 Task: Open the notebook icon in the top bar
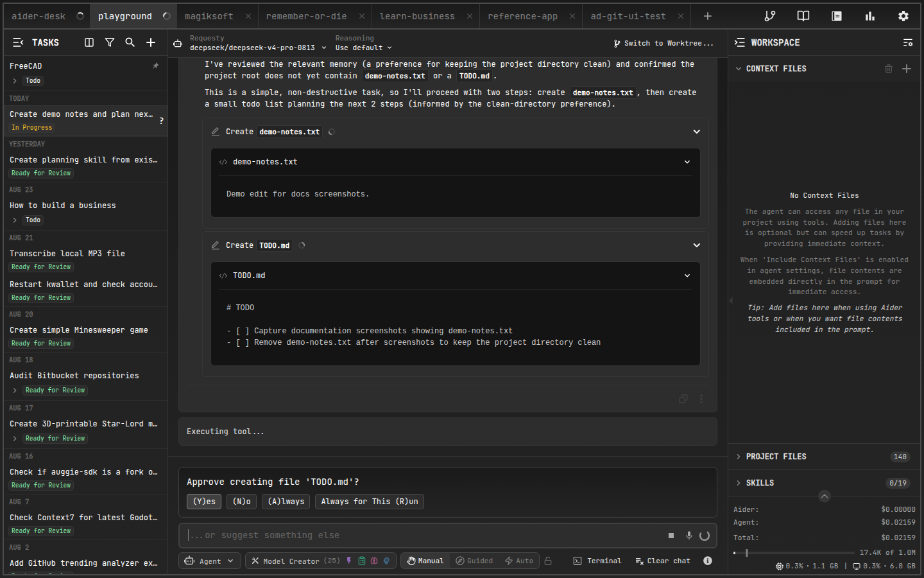(x=837, y=16)
